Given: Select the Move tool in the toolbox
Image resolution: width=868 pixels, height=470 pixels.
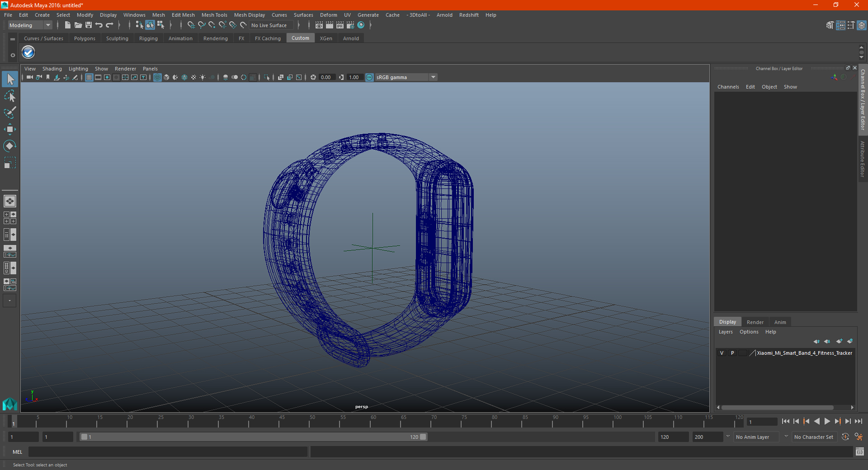Looking at the screenshot, I should coord(9,129).
